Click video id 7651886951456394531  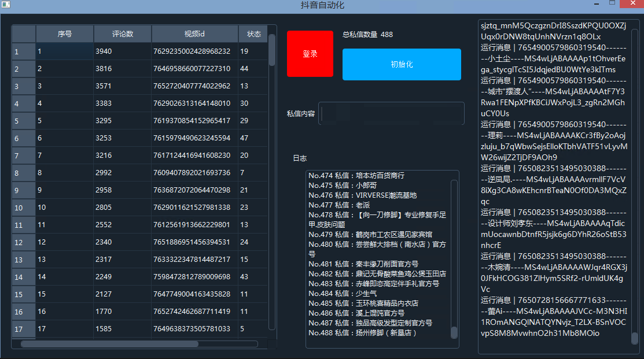point(194,242)
